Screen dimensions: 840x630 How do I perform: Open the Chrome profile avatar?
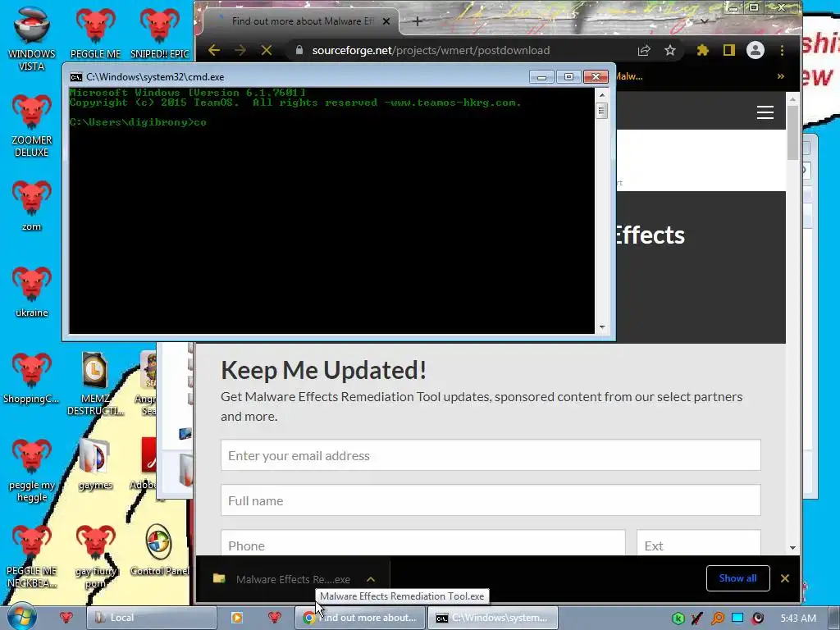756,50
